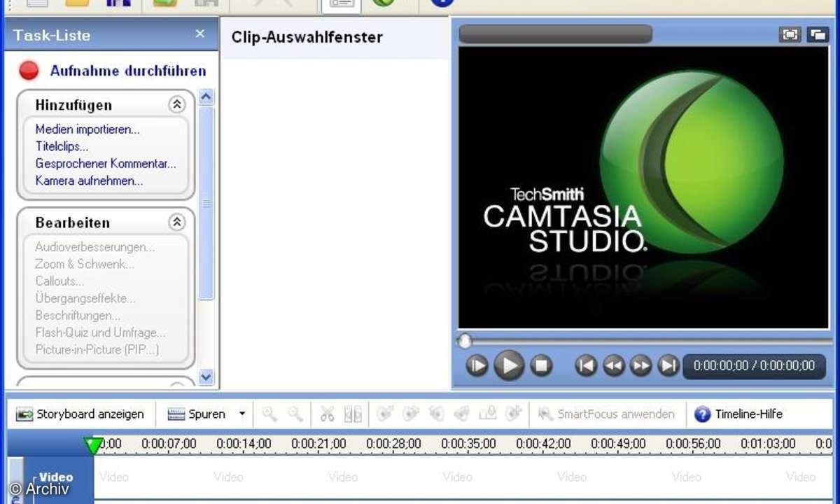
Task: Start 'Aufnahme durchführen' recording link
Action: [x=128, y=71]
